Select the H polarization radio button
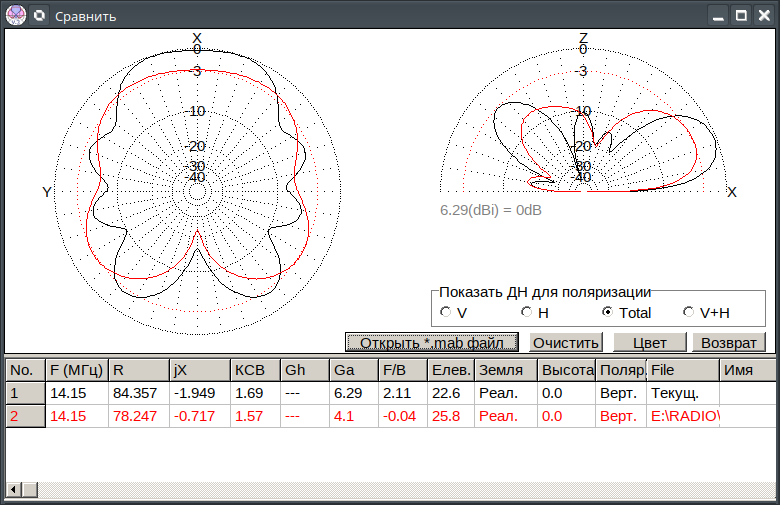Screen dimensions: 780x505 click(527, 312)
